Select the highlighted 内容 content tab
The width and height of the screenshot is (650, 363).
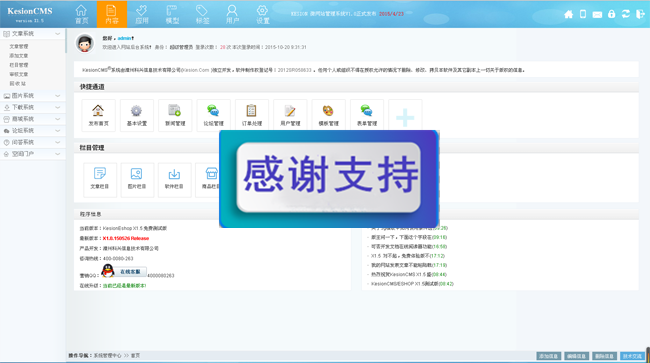coord(112,14)
